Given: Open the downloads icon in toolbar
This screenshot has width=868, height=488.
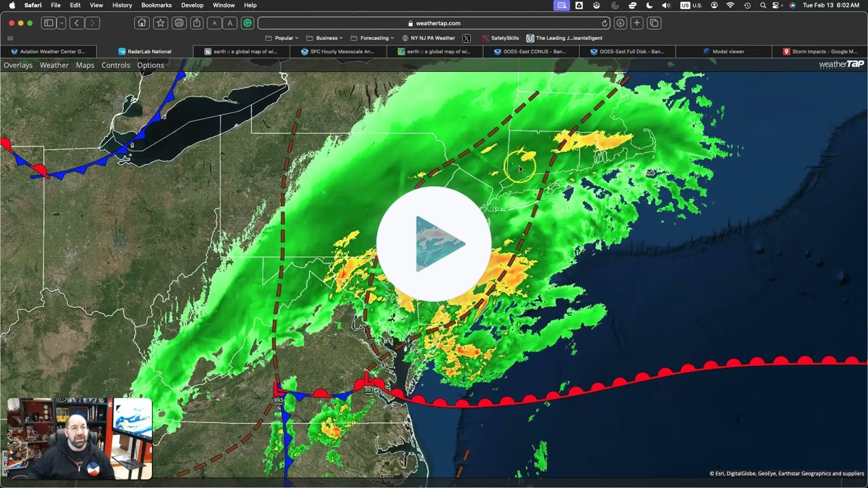Looking at the screenshot, I should tap(620, 23).
